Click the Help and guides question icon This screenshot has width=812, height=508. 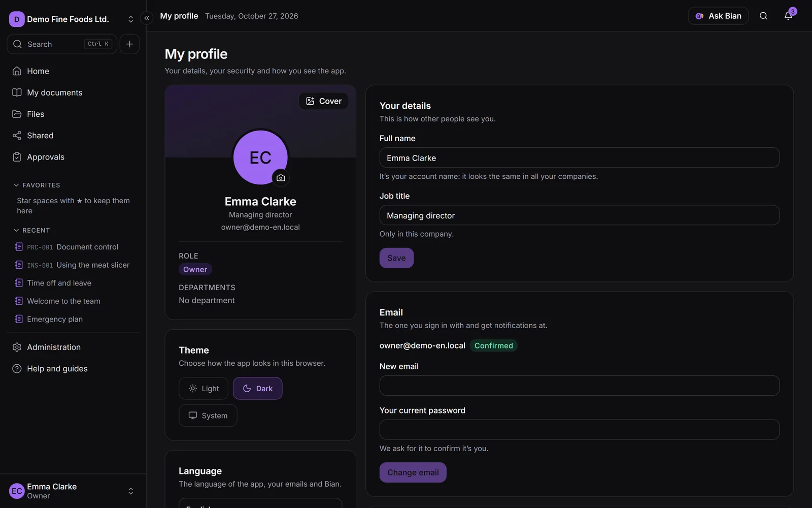(17, 368)
